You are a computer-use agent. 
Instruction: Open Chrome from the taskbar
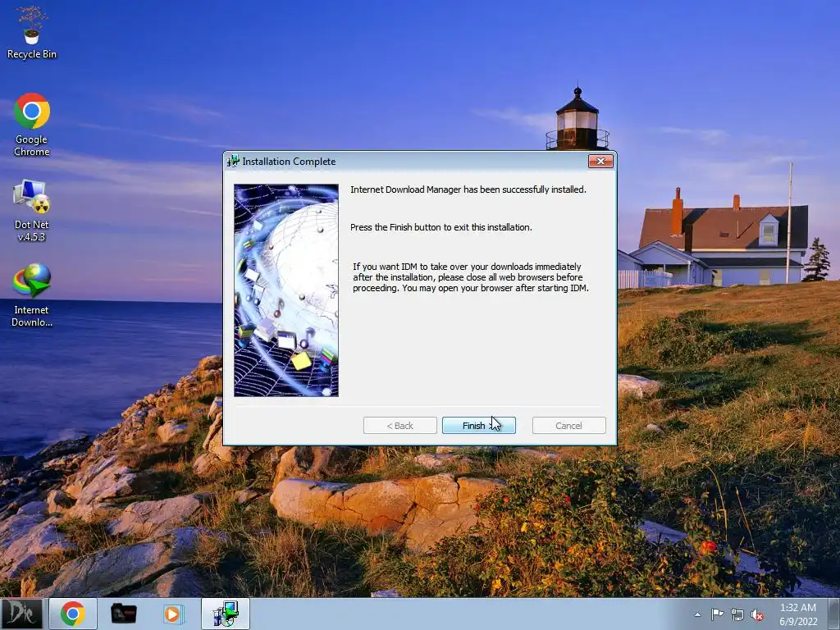[x=73, y=614]
